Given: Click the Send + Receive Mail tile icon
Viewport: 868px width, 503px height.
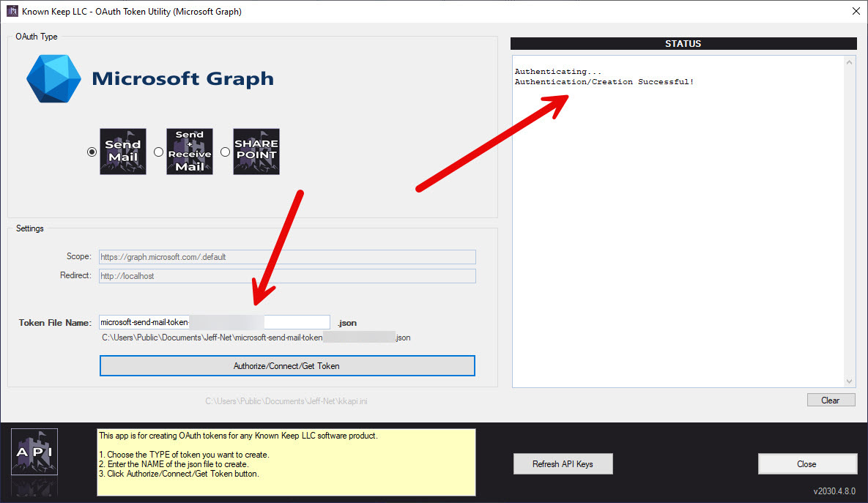Looking at the screenshot, I should (190, 152).
